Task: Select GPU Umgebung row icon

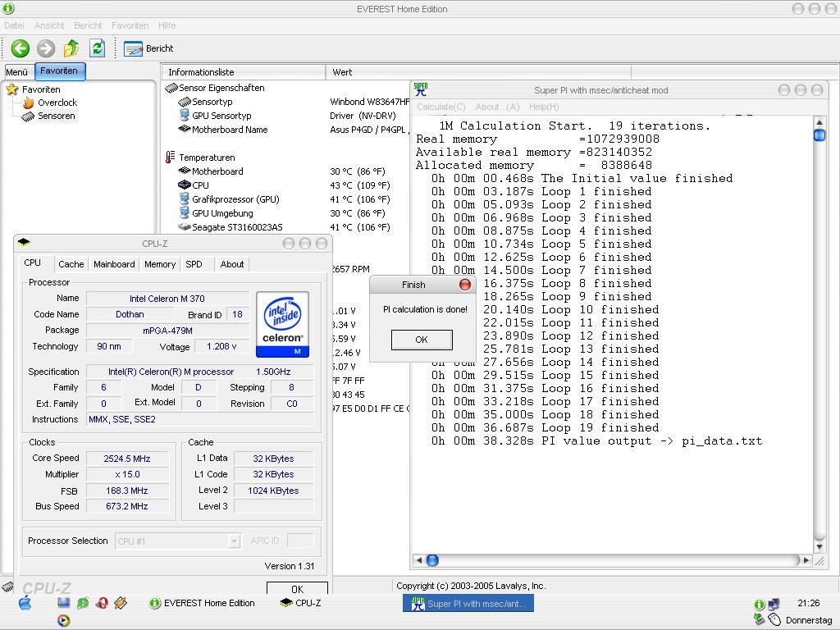Action: (185, 212)
